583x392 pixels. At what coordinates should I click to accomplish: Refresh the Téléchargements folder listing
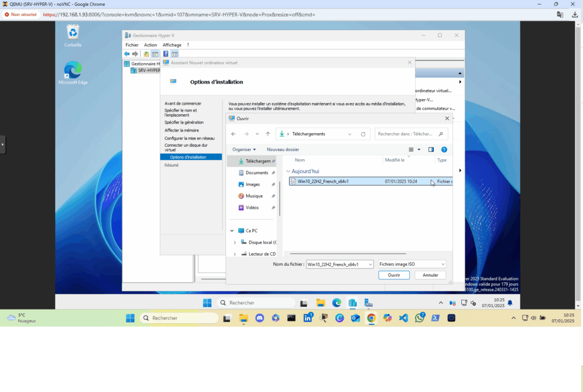tap(363, 134)
